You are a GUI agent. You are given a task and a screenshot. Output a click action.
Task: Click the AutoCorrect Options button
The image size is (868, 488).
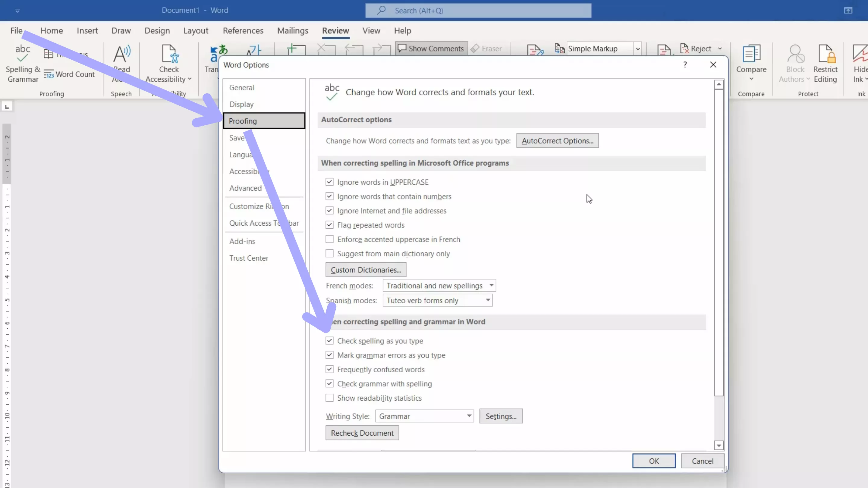(x=557, y=141)
